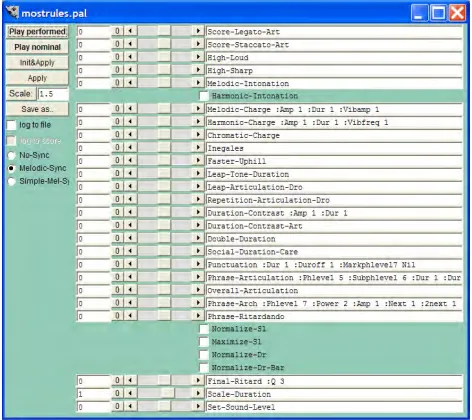Increase Final-Ritard with right arrow
472x420 pixels.
pos(198,380)
